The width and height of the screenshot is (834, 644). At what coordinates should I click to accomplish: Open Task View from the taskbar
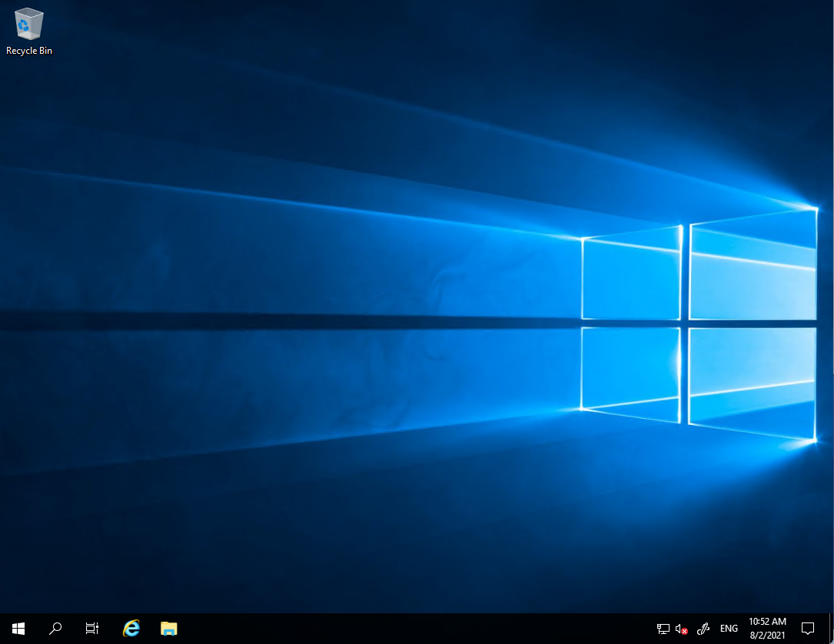(x=92, y=629)
